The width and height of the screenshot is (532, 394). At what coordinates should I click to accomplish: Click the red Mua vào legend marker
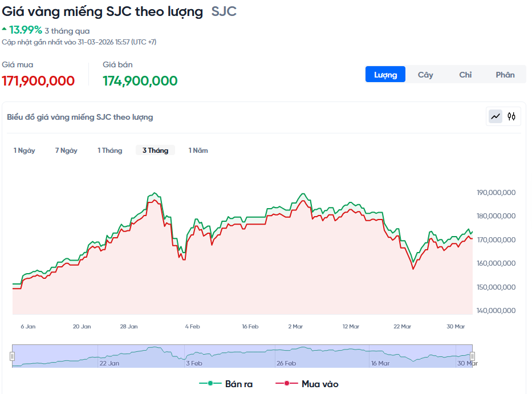[286, 384]
